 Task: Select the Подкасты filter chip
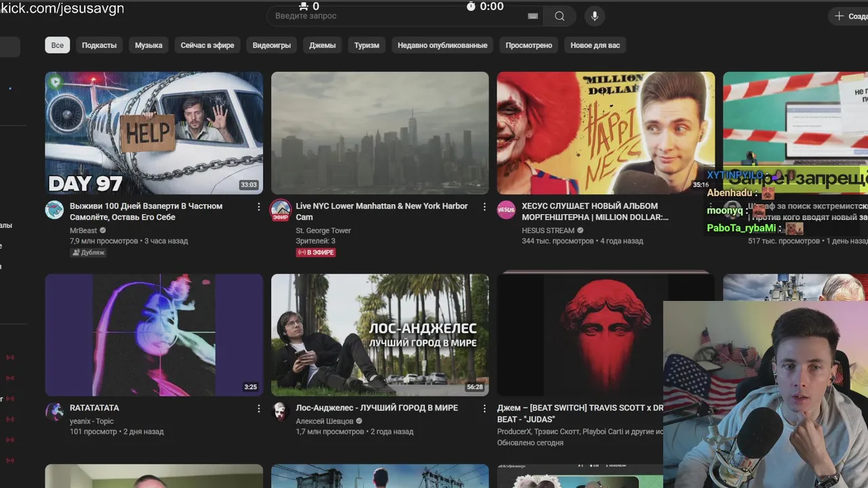[99, 45]
